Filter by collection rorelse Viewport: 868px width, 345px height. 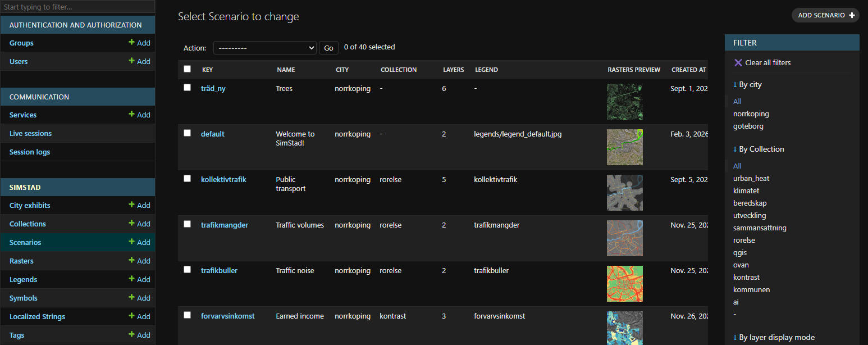pos(744,240)
